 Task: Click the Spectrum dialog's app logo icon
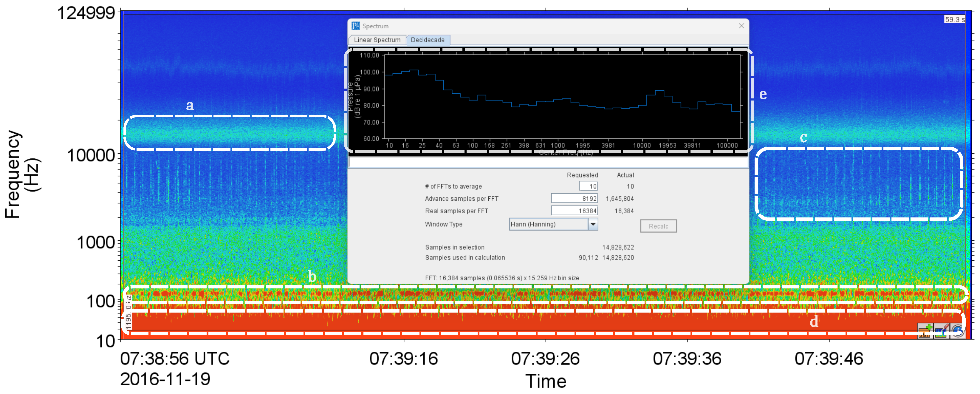356,26
